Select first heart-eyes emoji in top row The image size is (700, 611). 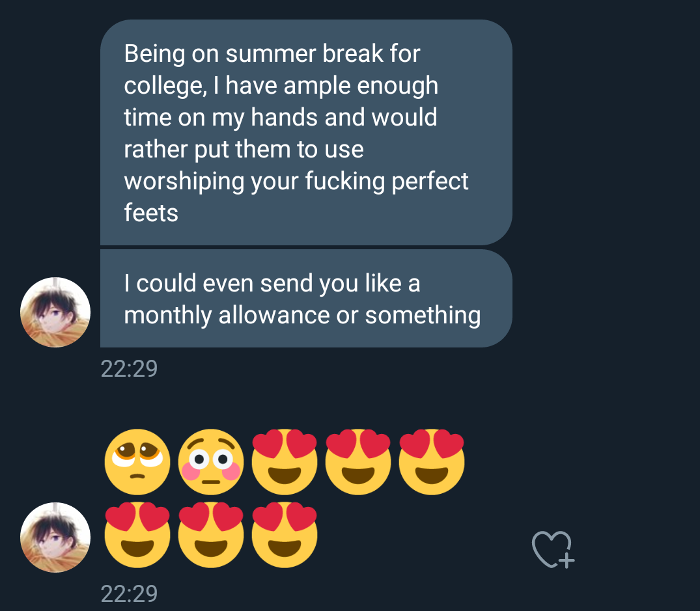285,462
